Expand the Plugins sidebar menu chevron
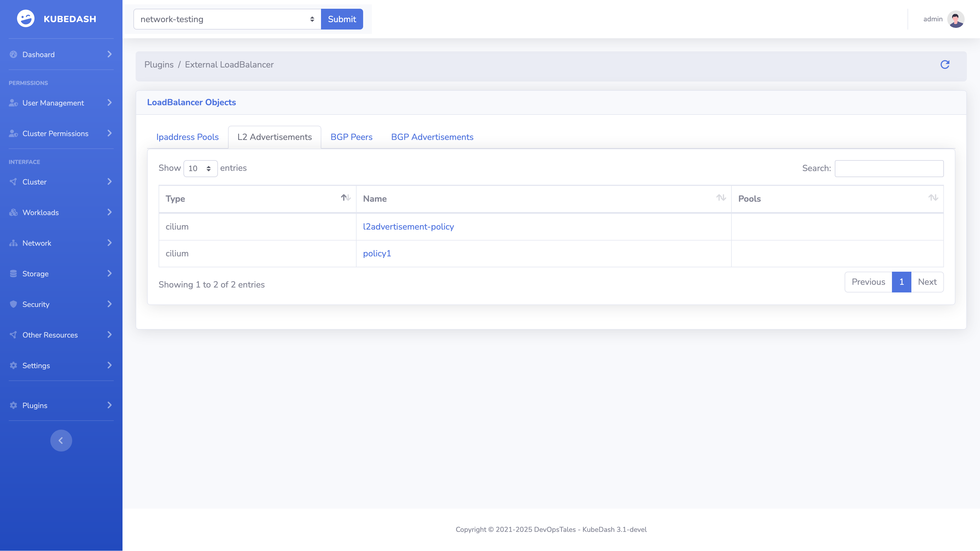 click(x=110, y=405)
